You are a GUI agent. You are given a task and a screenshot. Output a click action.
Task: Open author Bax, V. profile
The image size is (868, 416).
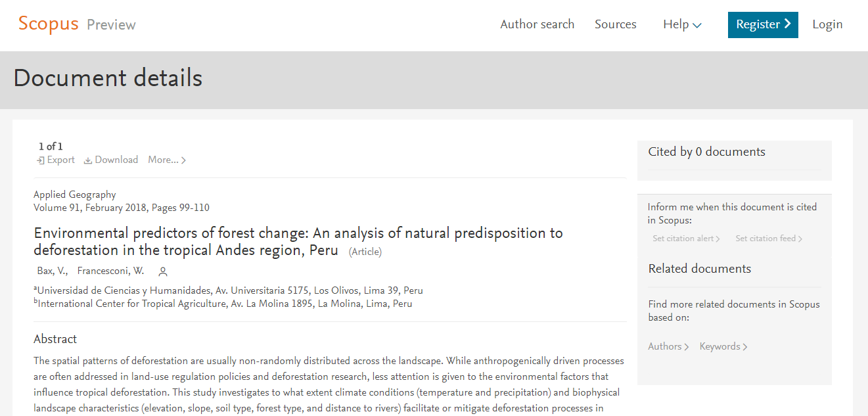coord(52,271)
